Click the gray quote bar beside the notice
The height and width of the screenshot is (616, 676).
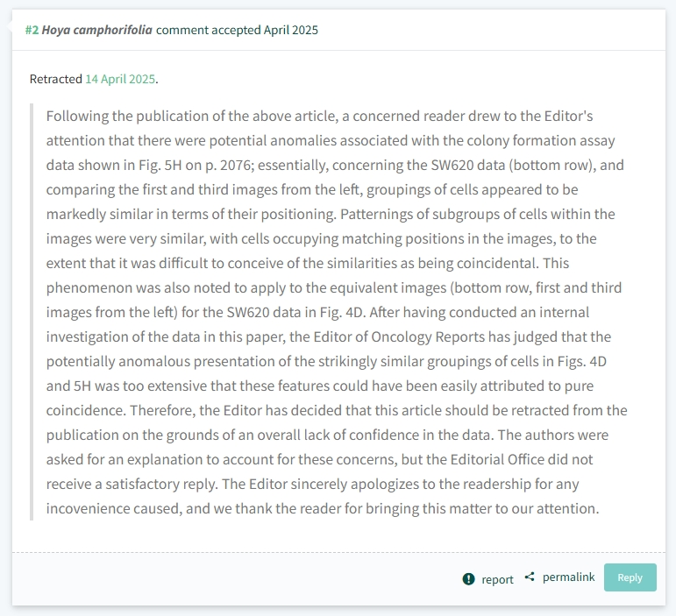coord(32,312)
